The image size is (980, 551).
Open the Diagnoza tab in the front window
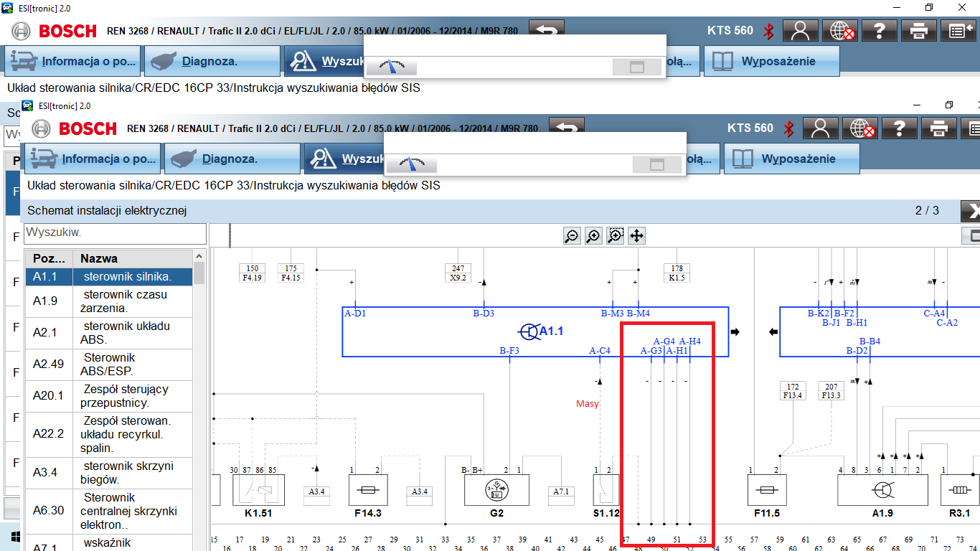click(232, 159)
